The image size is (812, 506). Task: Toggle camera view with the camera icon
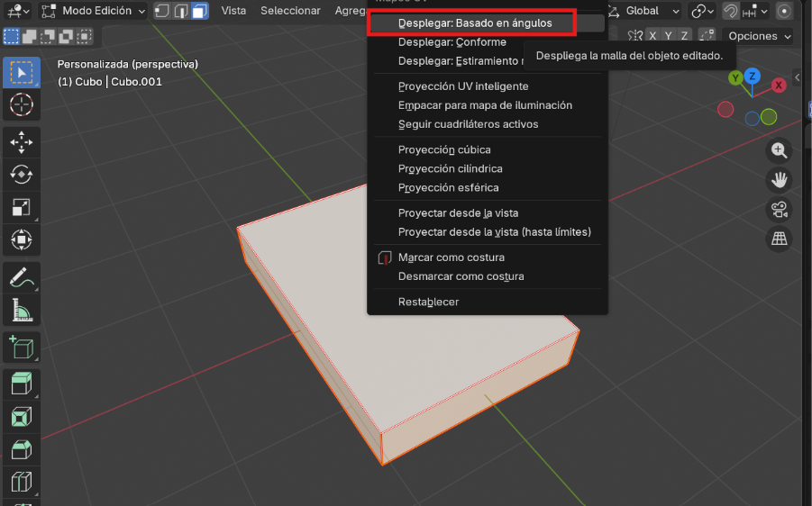pyautogui.click(x=779, y=210)
